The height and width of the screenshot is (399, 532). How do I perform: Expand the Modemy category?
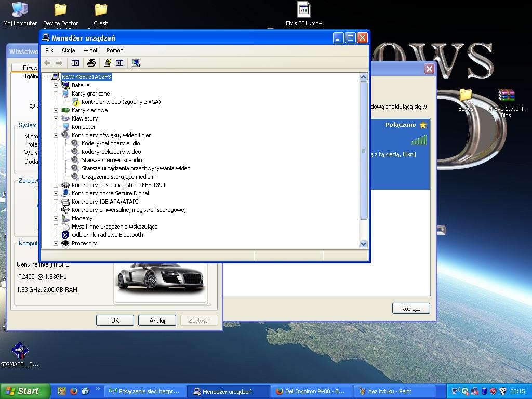click(x=56, y=218)
